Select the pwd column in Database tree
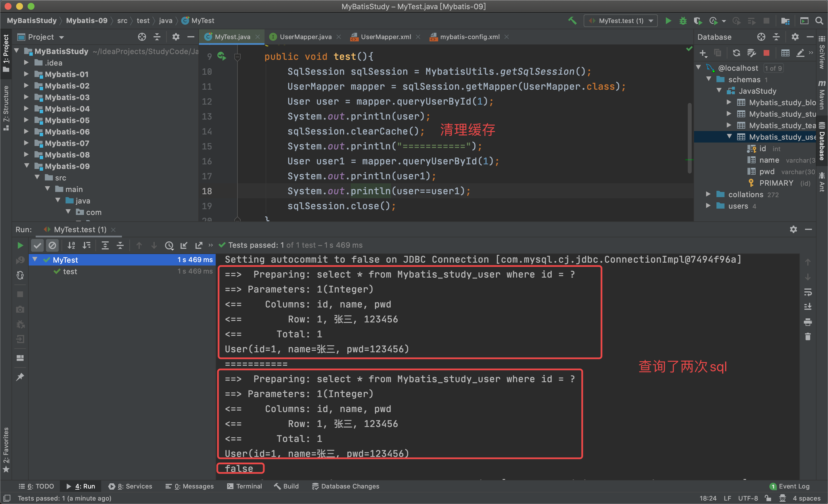 (x=767, y=172)
